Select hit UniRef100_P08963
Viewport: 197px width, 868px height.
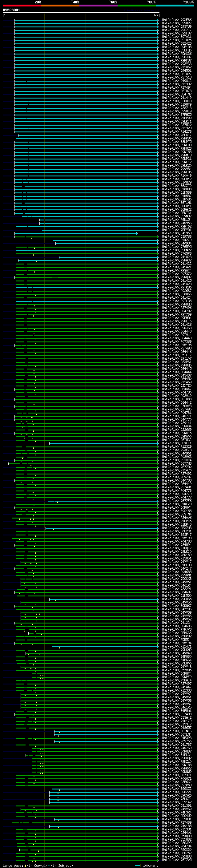pos(176,457)
